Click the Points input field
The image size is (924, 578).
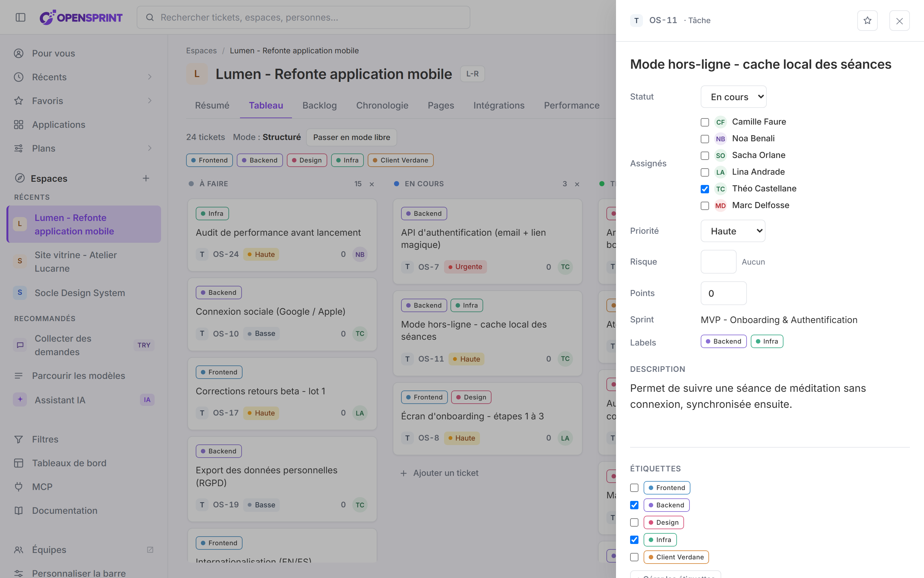[x=723, y=293]
